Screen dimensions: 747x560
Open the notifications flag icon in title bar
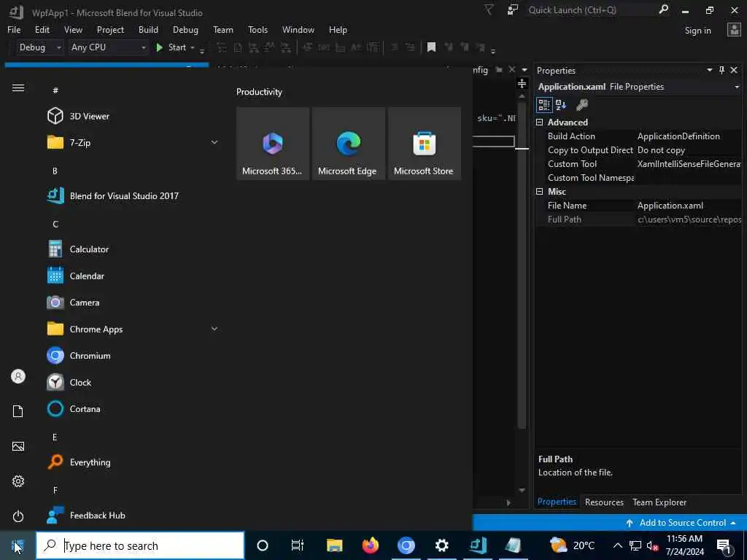pyautogui.click(x=489, y=9)
